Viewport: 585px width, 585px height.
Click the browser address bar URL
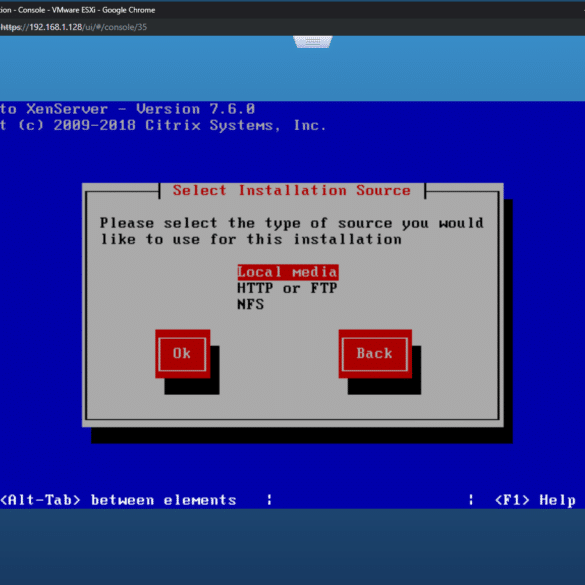[73, 27]
